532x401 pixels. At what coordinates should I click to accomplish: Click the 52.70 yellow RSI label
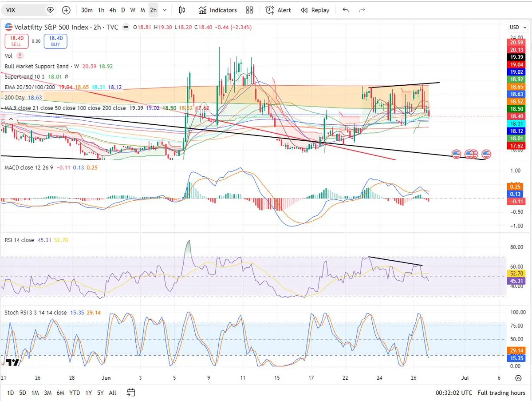[x=516, y=274]
